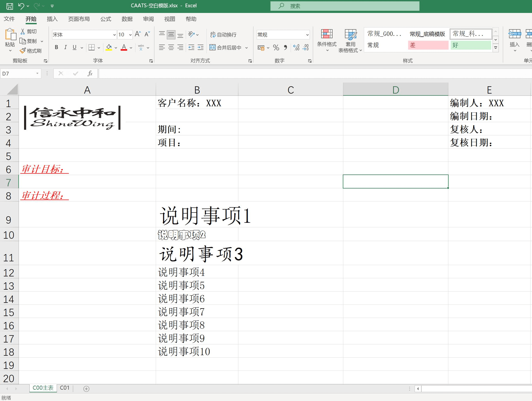Click the increase decimal icon

point(296,47)
